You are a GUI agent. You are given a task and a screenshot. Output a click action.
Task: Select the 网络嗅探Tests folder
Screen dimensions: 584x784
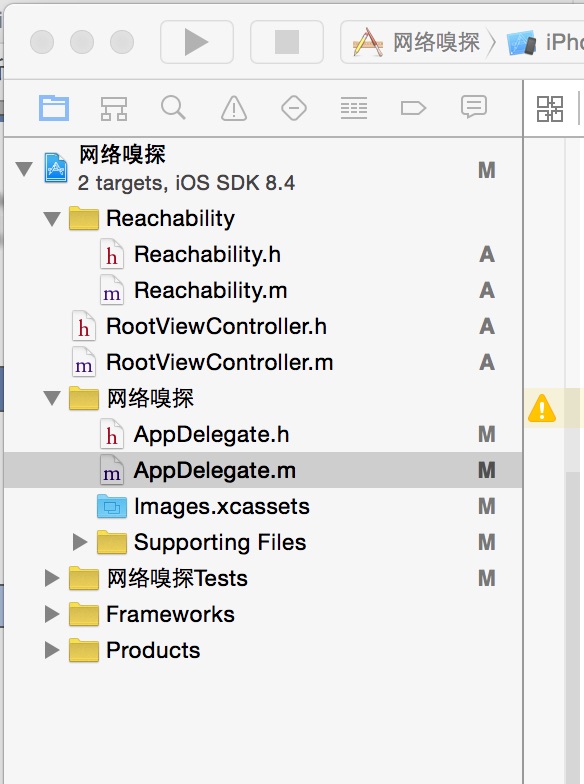[x=262, y=578]
